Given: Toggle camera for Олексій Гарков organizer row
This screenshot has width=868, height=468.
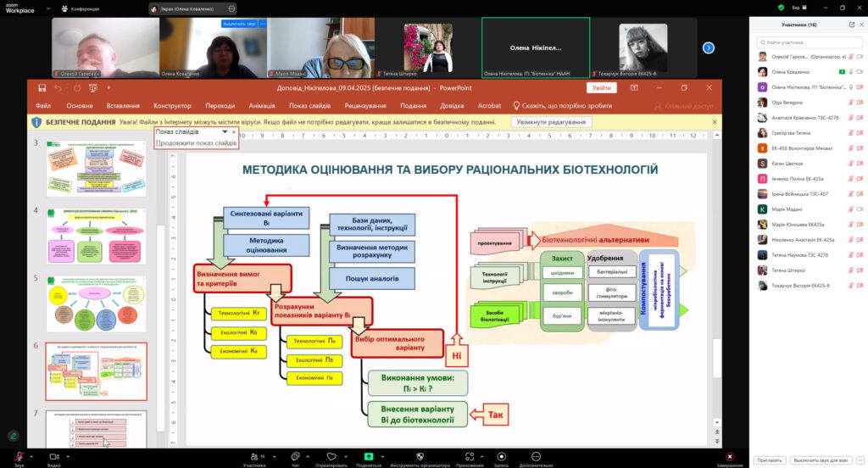Looking at the screenshot, I should pos(860,57).
